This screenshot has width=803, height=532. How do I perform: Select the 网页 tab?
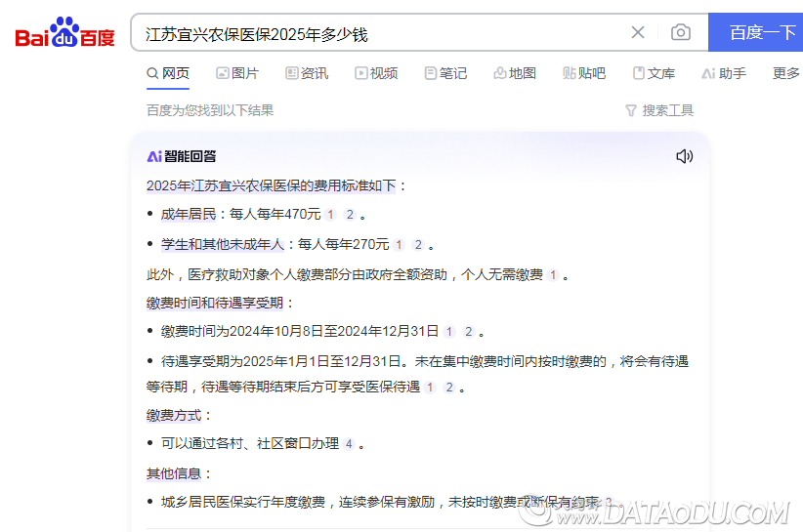click(168, 73)
